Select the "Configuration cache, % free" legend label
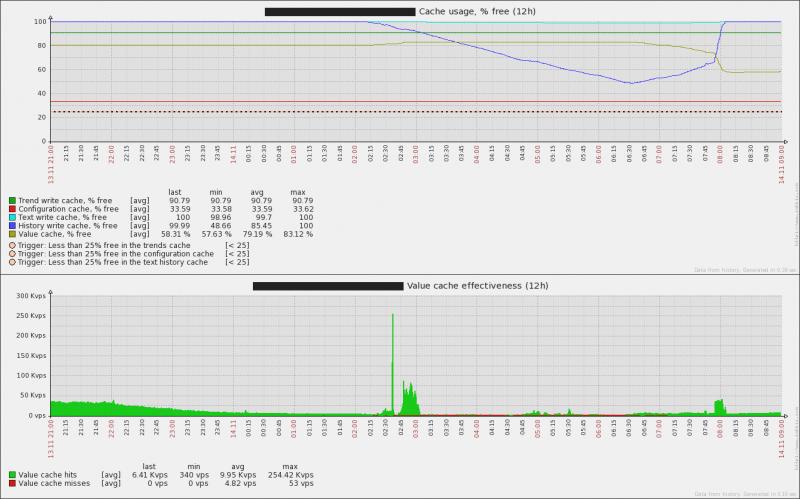 tap(68, 209)
